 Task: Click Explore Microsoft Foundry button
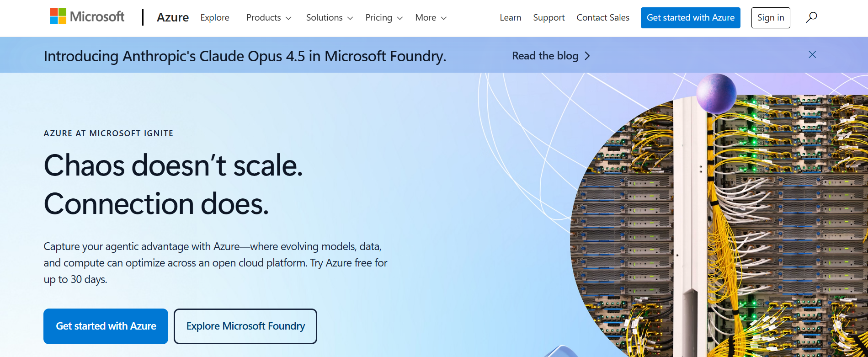coord(245,326)
